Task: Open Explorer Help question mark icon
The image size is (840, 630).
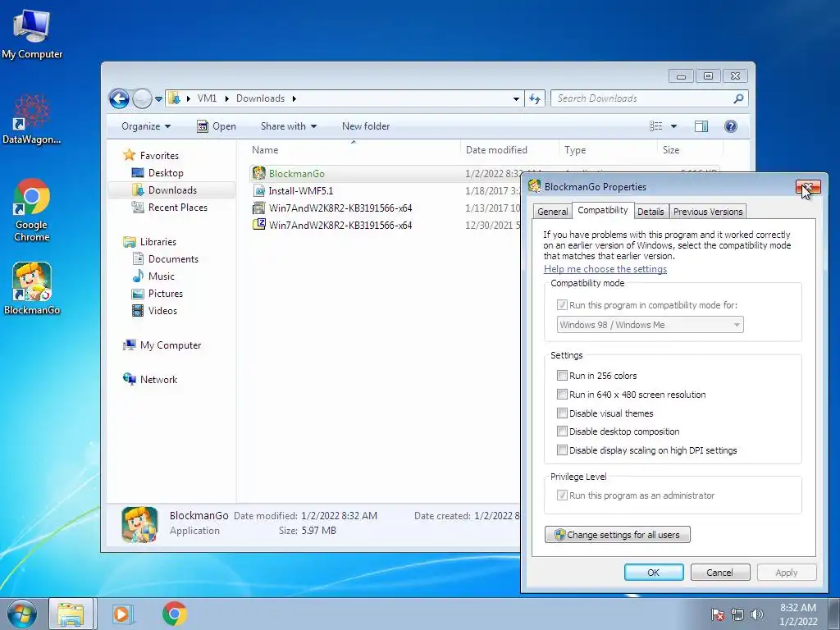Action: point(730,126)
